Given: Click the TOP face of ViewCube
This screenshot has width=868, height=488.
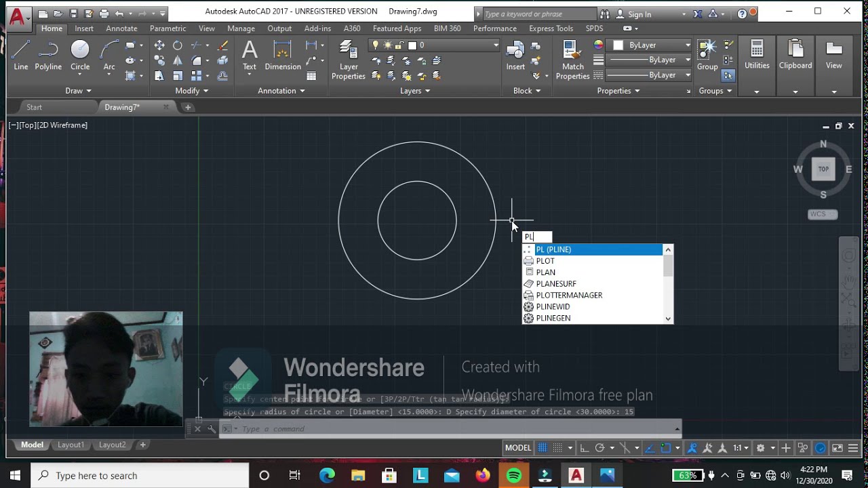Looking at the screenshot, I should click(823, 169).
